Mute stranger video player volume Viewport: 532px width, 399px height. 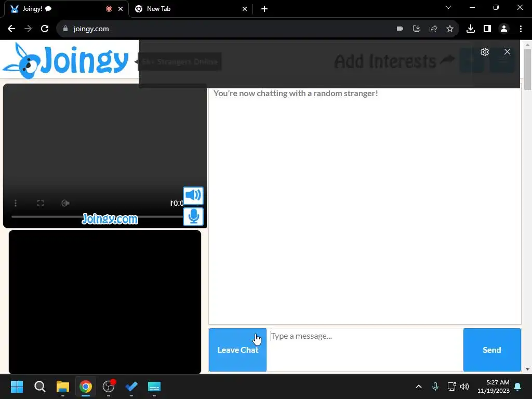[65, 203]
